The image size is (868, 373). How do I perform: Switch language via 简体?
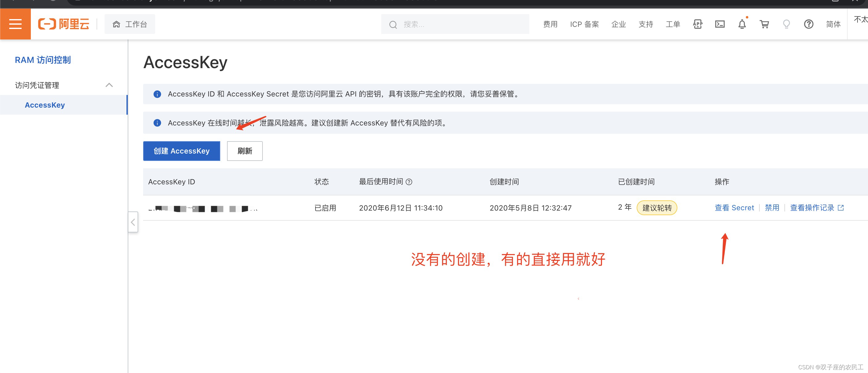(833, 24)
